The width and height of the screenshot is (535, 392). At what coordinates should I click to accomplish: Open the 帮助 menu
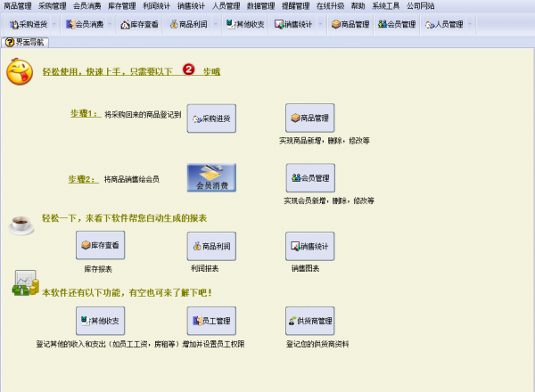tap(358, 6)
